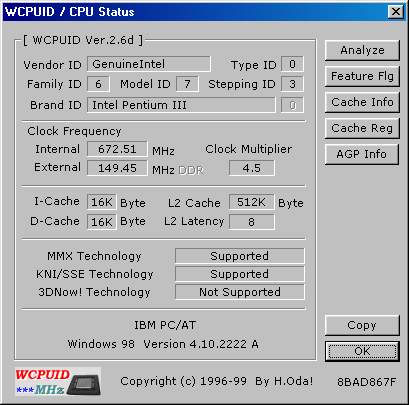Show the Cache Reg details
Screen dimensions: 409x405
(362, 128)
